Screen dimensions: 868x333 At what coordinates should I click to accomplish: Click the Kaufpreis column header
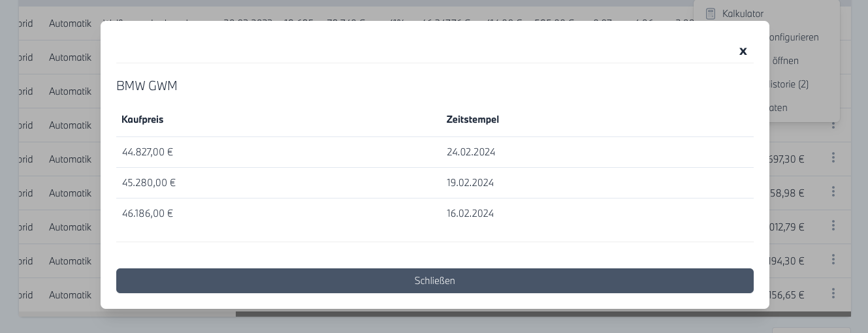[x=142, y=119]
